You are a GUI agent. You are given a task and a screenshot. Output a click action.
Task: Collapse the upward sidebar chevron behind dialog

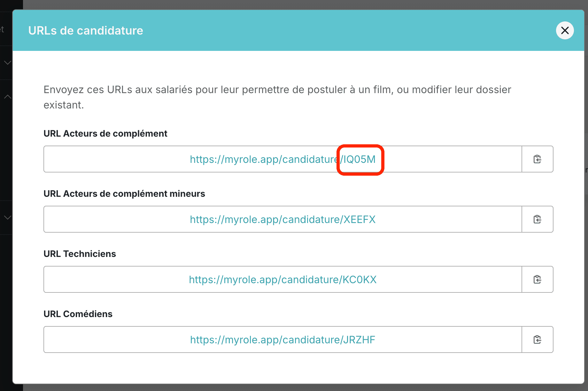7,97
